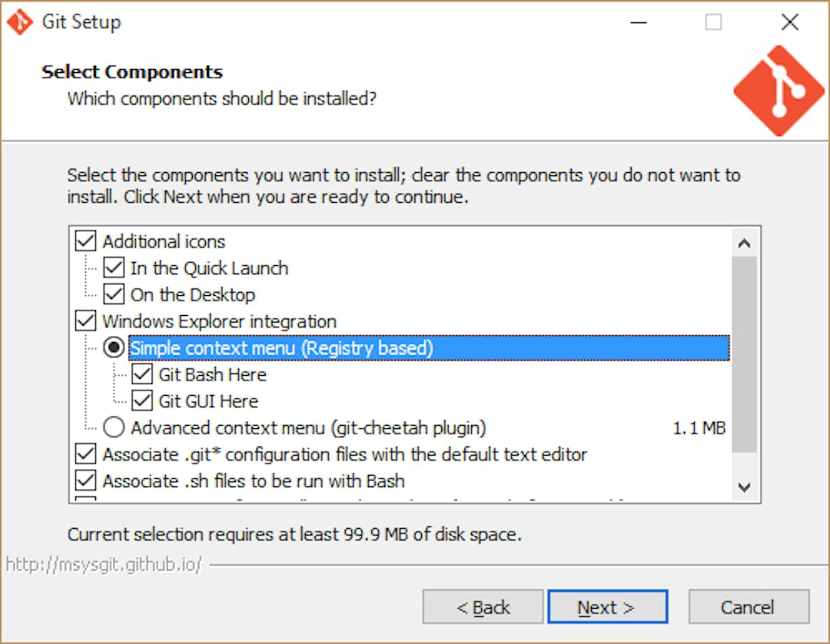Toggle In the Quick Launch checkbox
830x644 pixels.
pyautogui.click(x=114, y=267)
